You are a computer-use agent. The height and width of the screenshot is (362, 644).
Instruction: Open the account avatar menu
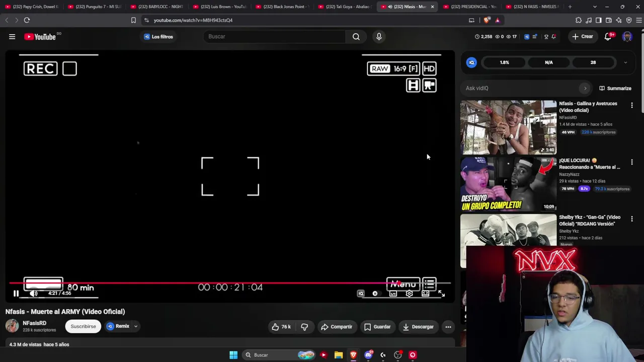point(627,37)
